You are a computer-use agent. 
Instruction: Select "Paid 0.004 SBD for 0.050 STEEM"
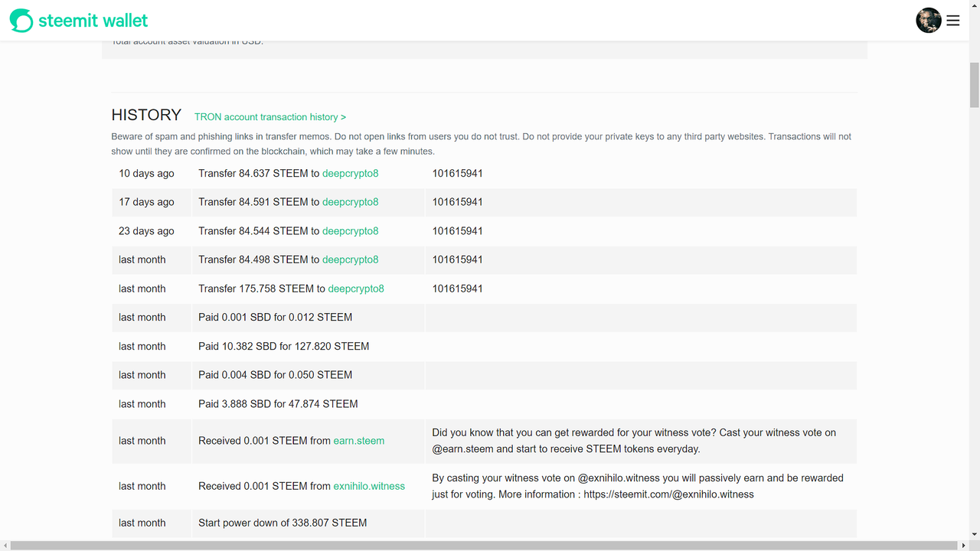coord(275,375)
